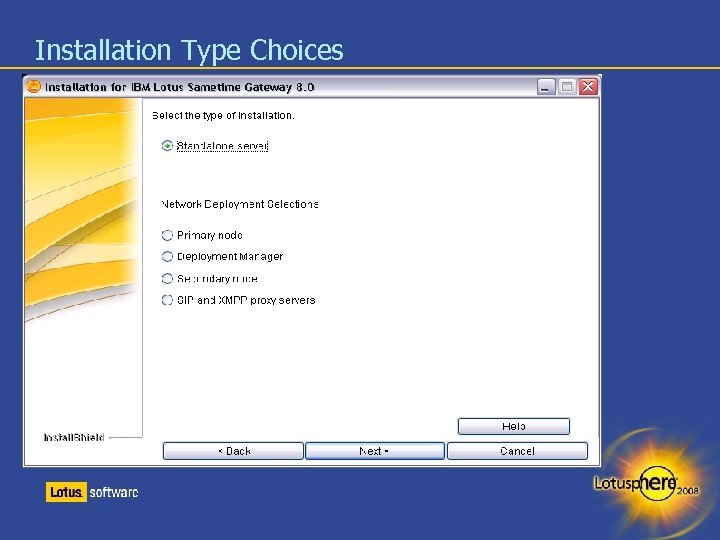Click the Lotusphere 2008 logo

pyautogui.click(x=647, y=483)
